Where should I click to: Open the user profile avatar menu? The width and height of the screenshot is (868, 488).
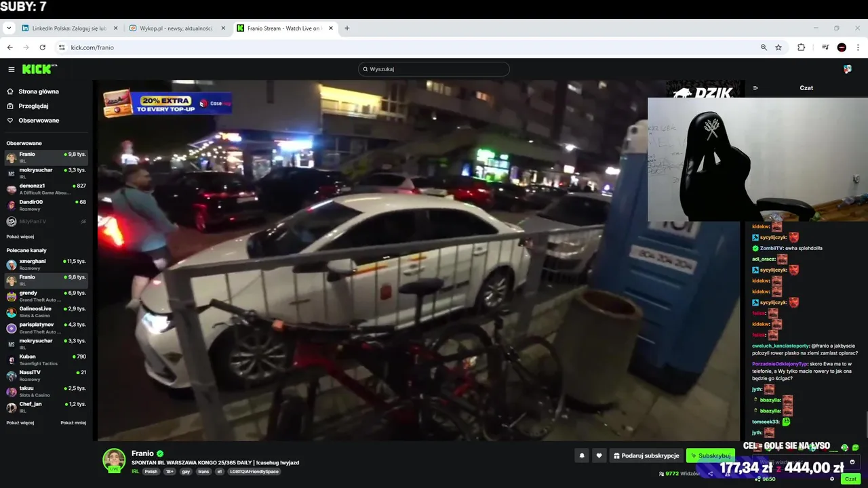point(848,69)
